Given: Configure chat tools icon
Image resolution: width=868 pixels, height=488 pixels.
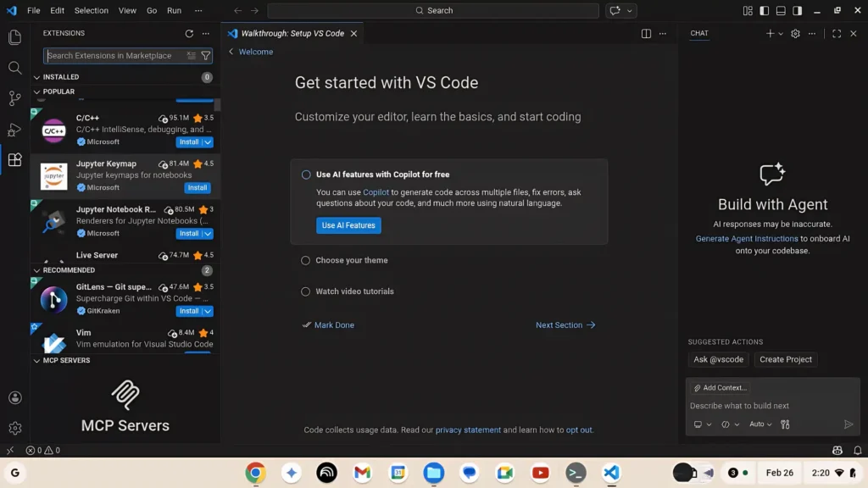Looking at the screenshot, I should click(x=785, y=424).
